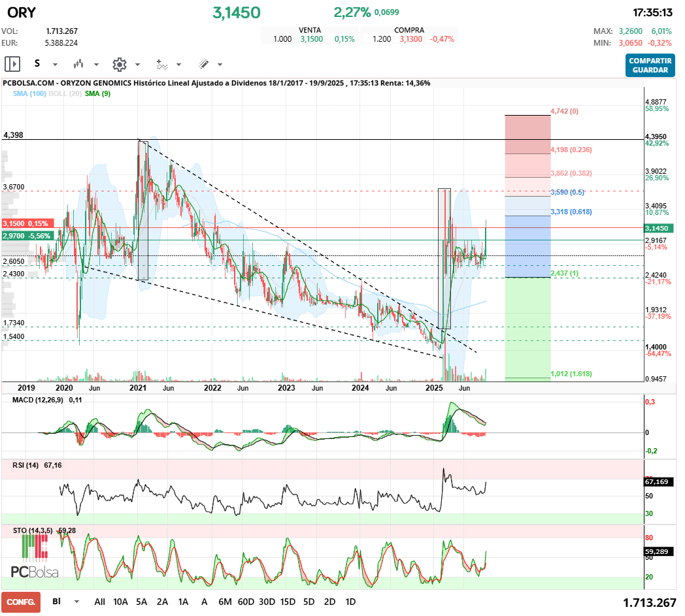Click the 1,7340 support level label
Viewport: 685px width, 616px height.
pos(14,323)
